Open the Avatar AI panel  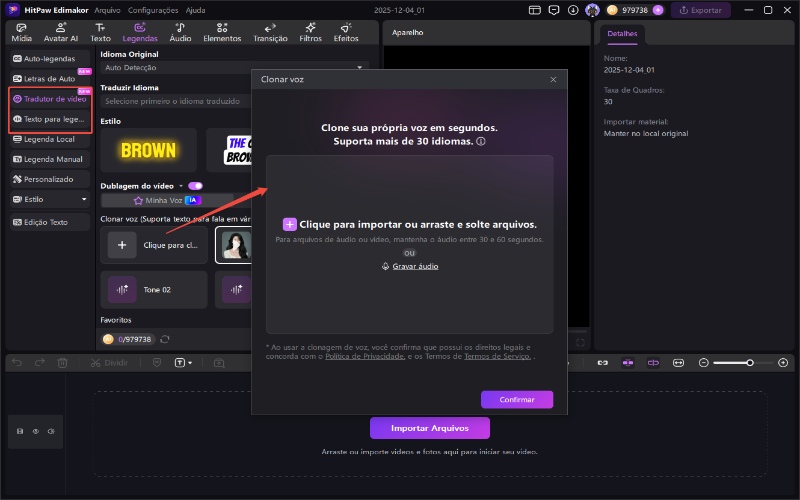point(59,32)
